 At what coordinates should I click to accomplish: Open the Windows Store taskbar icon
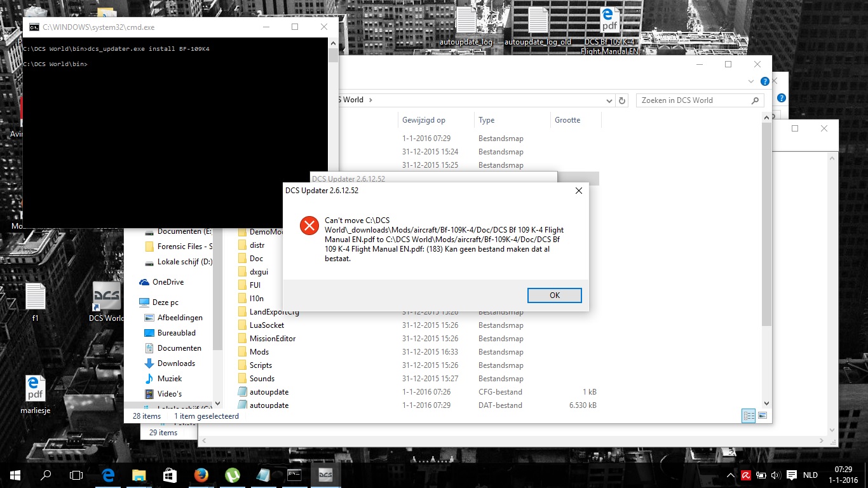pos(170,475)
